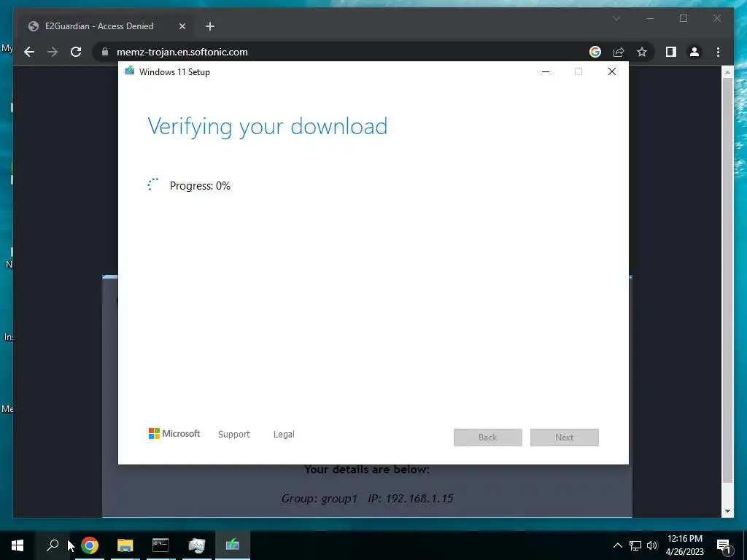747x560 pixels.
Task: Open the Chrome profile icon
Action: (694, 52)
